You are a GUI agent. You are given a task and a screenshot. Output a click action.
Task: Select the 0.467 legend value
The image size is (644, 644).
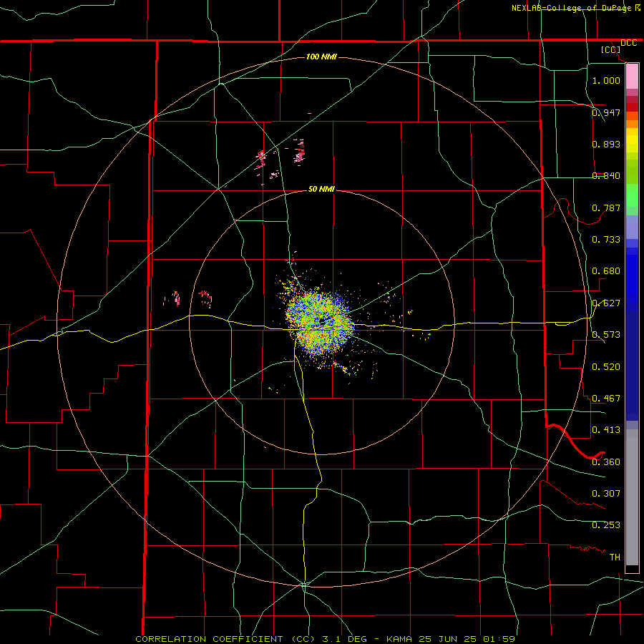coord(606,399)
